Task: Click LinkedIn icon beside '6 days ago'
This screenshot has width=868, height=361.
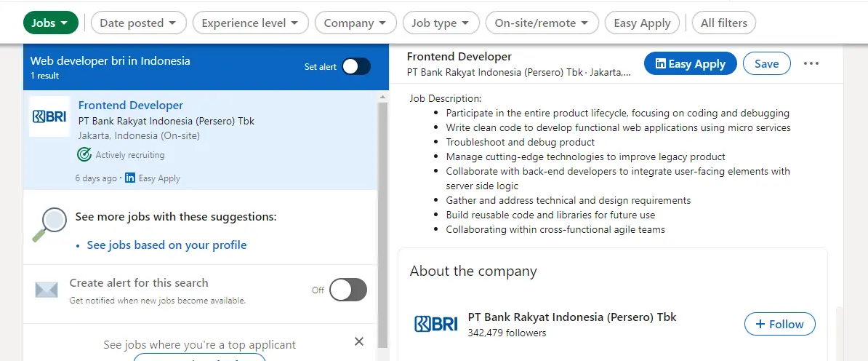Action: pos(130,178)
